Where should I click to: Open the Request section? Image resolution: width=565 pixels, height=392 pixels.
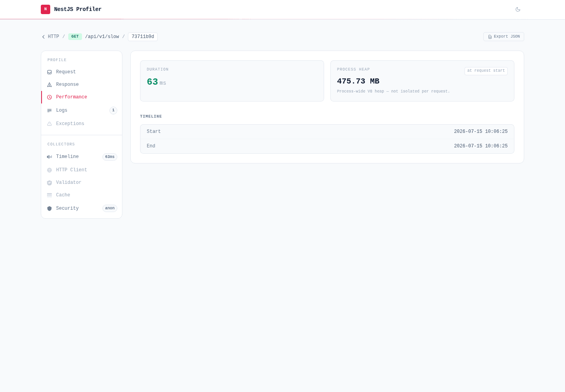(x=82, y=72)
